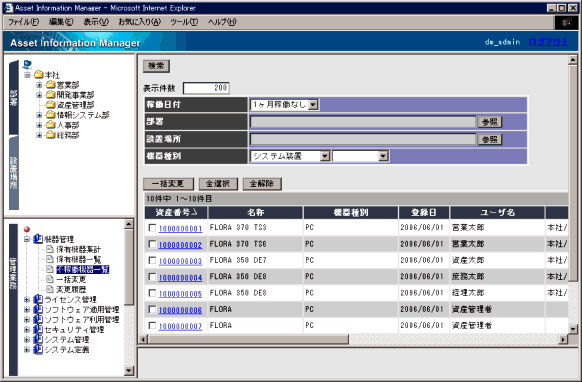Check the box for asset 1000000004
Viewport: 582px width, 382px height.
(x=152, y=277)
